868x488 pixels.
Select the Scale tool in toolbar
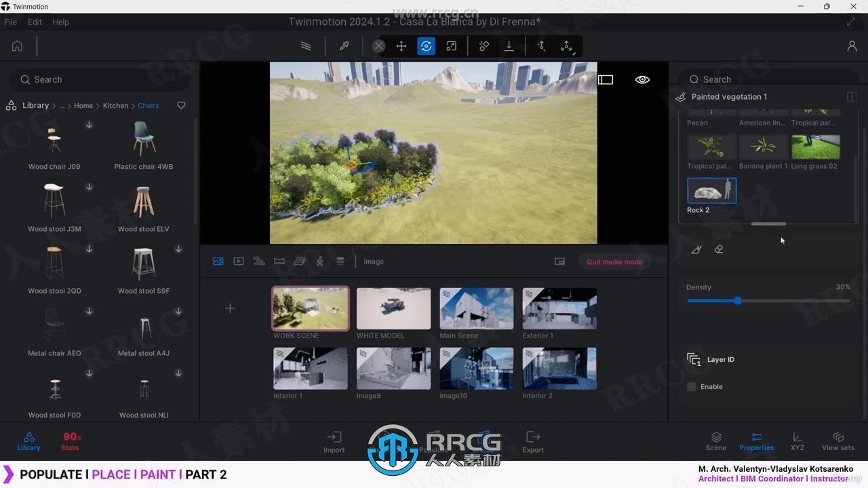click(x=451, y=46)
